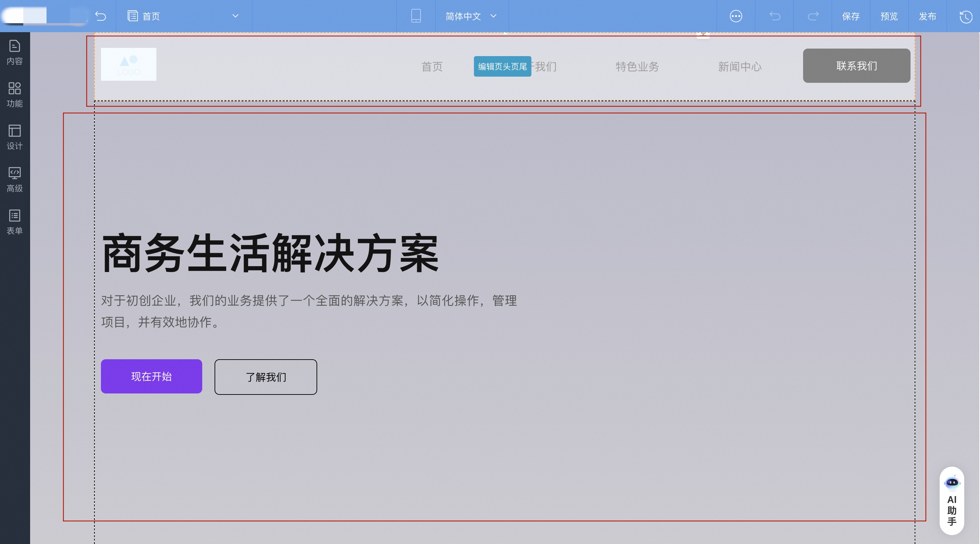The height and width of the screenshot is (544, 980).
Task: Open the 高级 advanced panel
Action: 14,180
